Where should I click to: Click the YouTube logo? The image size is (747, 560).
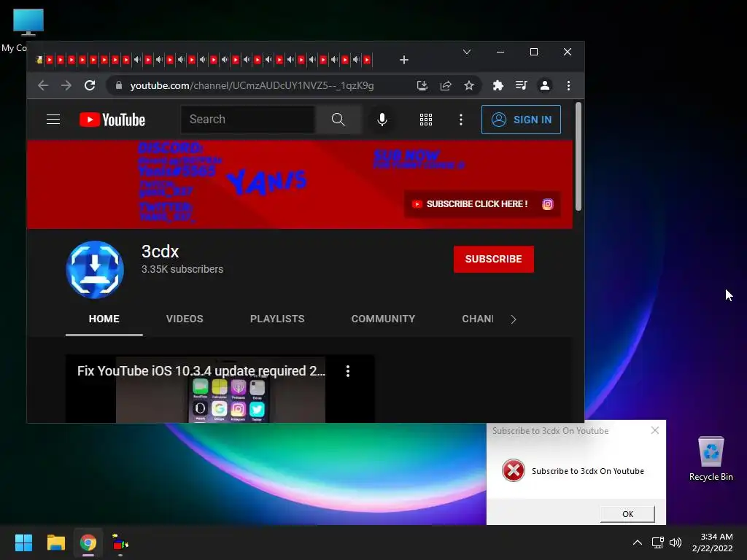[112, 120]
